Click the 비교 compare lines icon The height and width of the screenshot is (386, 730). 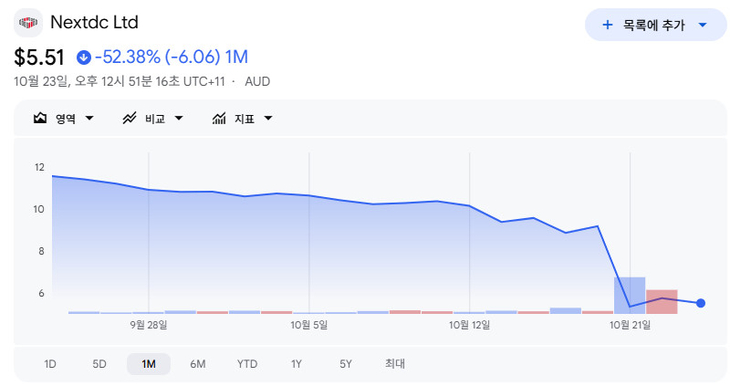click(129, 118)
